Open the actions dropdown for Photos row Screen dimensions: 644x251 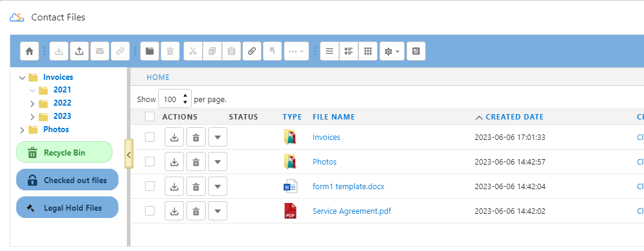point(217,162)
